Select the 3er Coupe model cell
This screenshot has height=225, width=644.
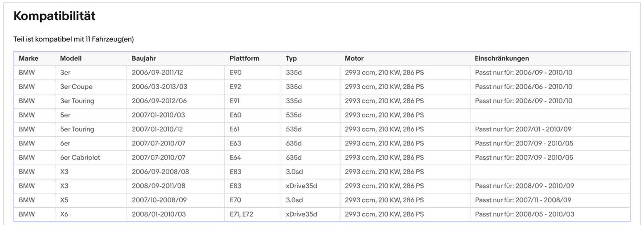76,87
